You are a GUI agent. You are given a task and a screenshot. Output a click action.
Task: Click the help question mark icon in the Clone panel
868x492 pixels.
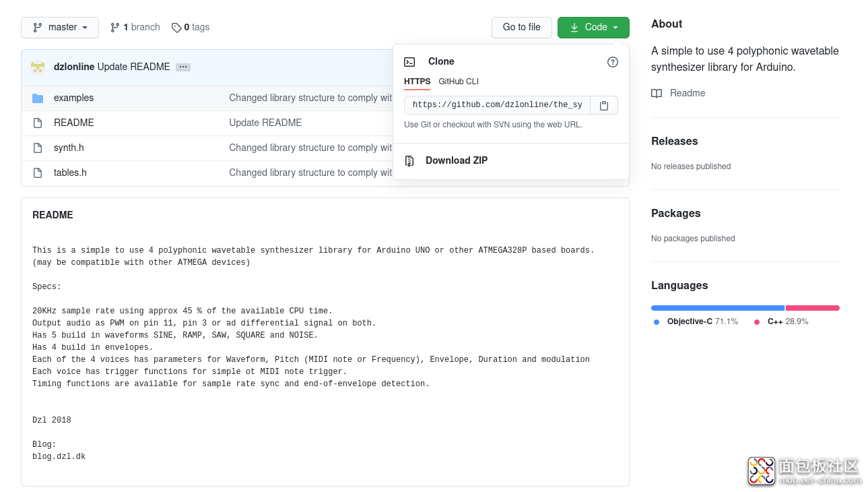click(x=613, y=62)
